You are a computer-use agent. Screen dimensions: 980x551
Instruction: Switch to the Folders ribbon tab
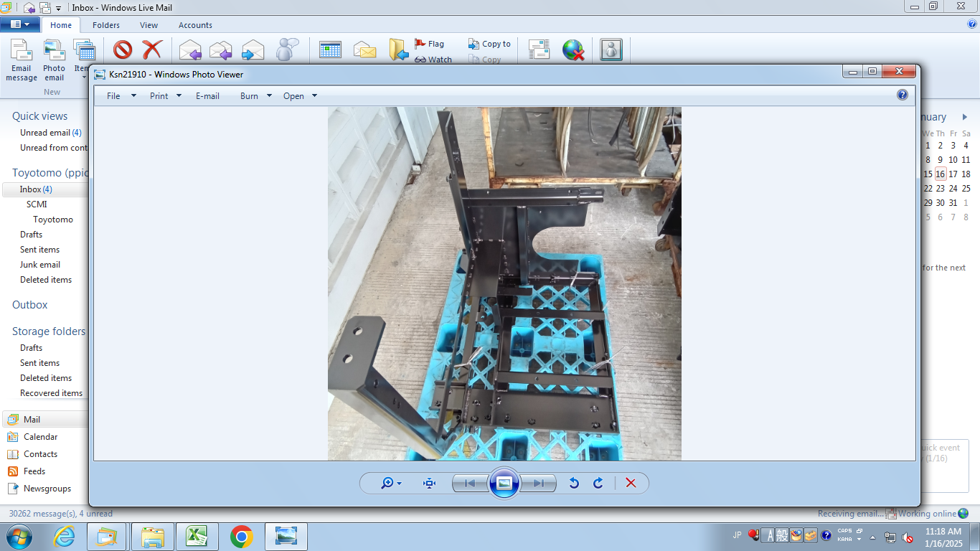[106, 25]
